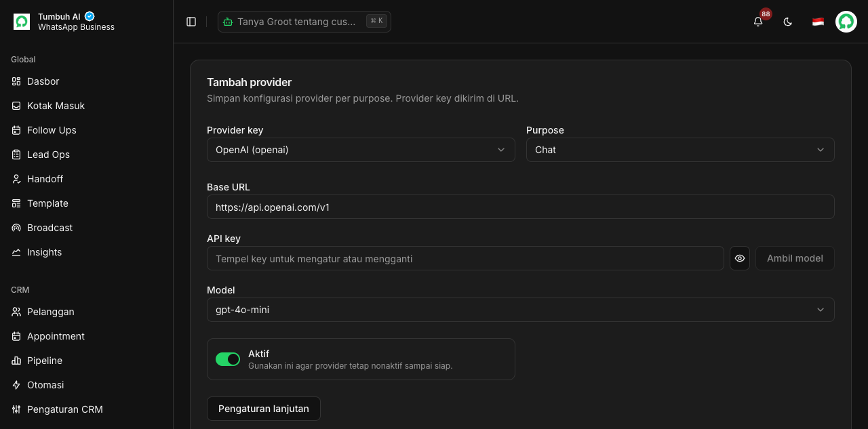Open Tanya Groot search box
The width and height of the screenshot is (868, 429).
pos(304,22)
